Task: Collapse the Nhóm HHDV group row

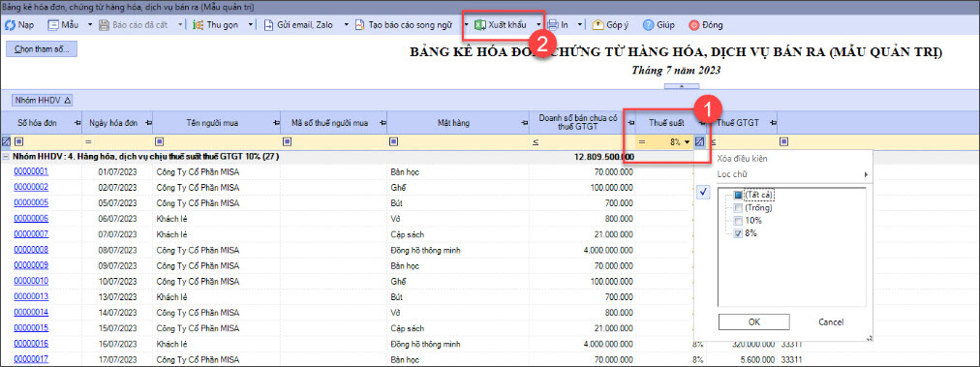Action: [6, 156]
